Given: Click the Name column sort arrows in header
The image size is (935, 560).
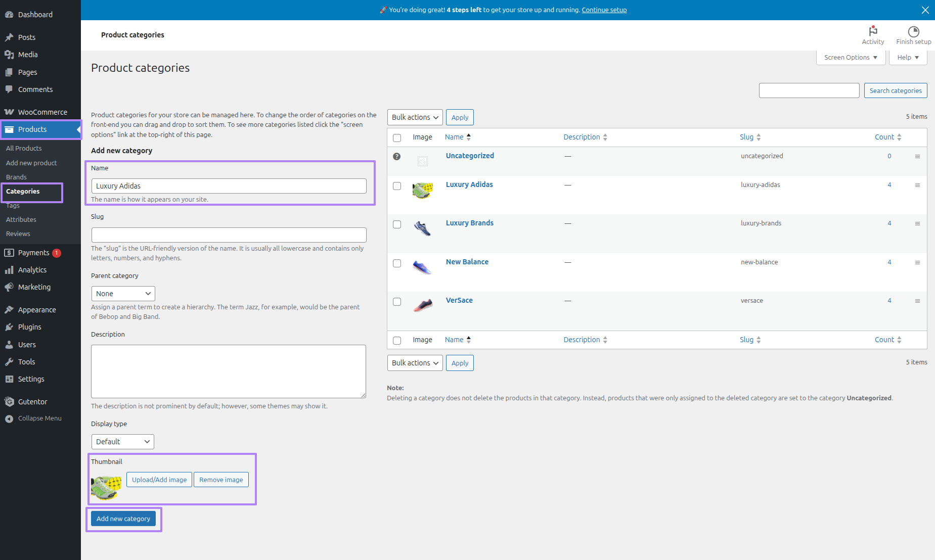Looking at the screenshot, I should click(x=469, y=137).
